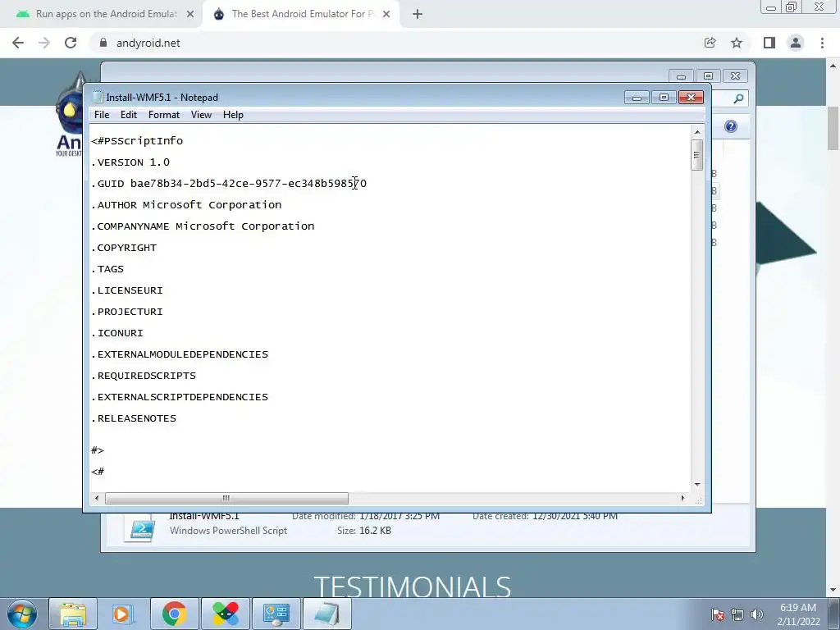840x630 pixels.
Task: Open the Windows Start button
Action: (x=22, y=614)
